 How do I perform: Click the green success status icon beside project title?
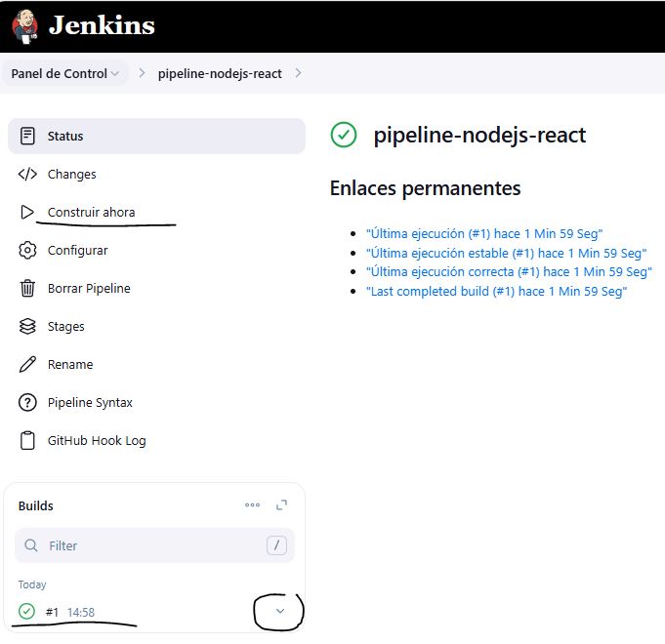[344, 135]
